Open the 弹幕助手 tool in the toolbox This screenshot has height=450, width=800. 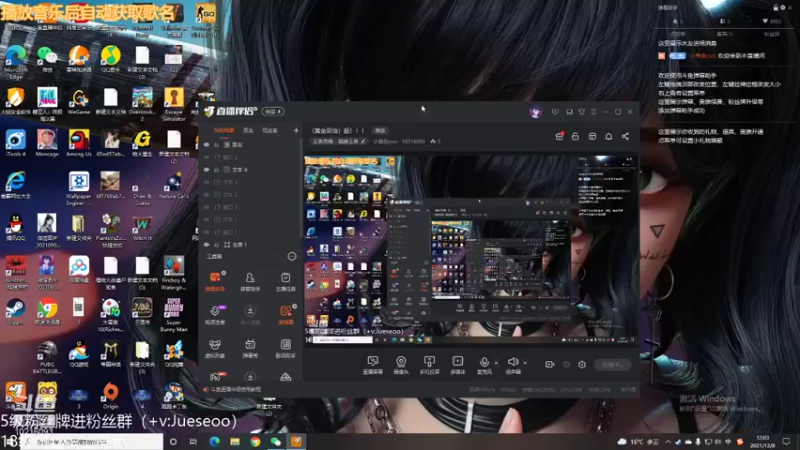[215, 281]
